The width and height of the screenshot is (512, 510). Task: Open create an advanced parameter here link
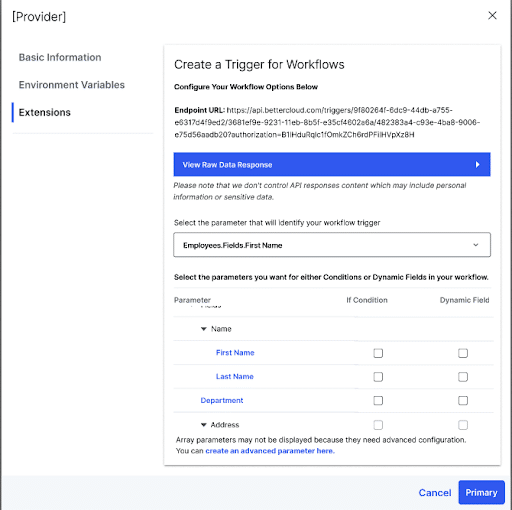pos(270,451)
